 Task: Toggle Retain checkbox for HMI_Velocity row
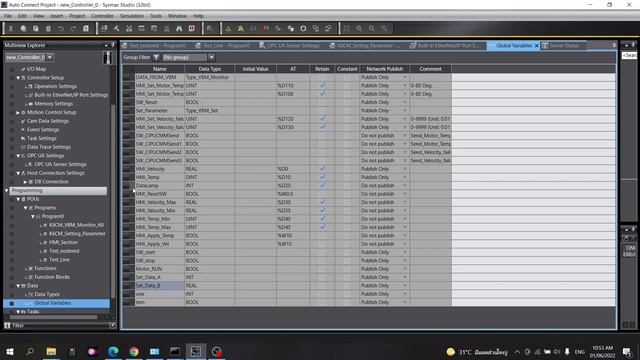tap(322, 169)
